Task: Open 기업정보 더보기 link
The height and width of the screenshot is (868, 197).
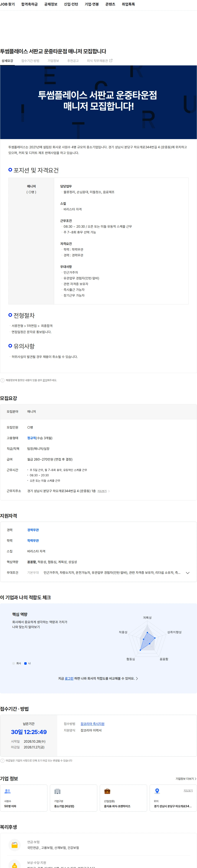Action: [x=186, y=779]
